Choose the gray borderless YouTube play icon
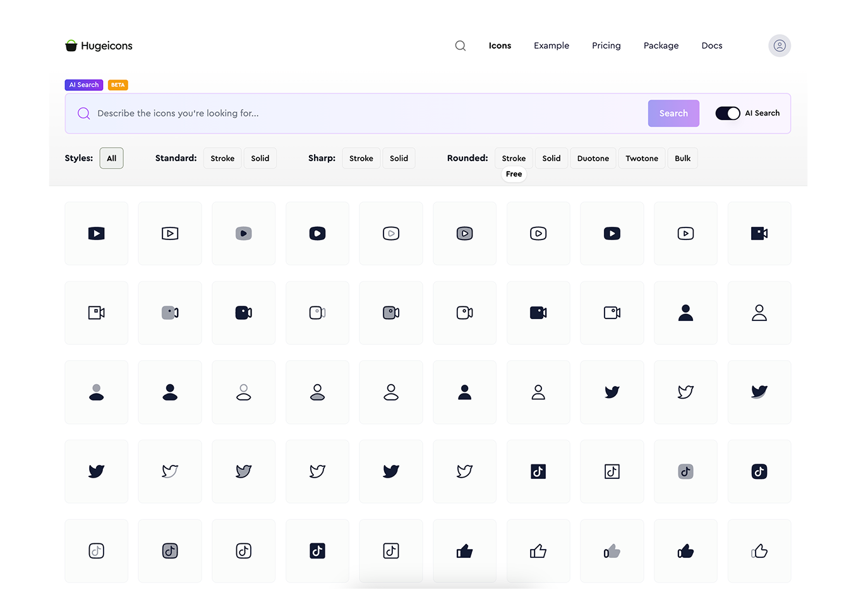This screenshot has width=856, height=616. coord(244,233)
